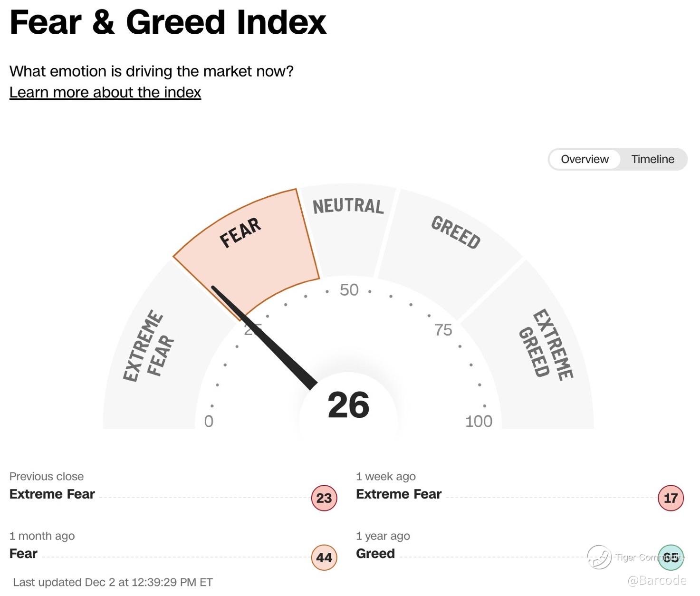Click the @Barcode watermark text
The width and height of the screenshot is (700, 596).
click(657, 580)
